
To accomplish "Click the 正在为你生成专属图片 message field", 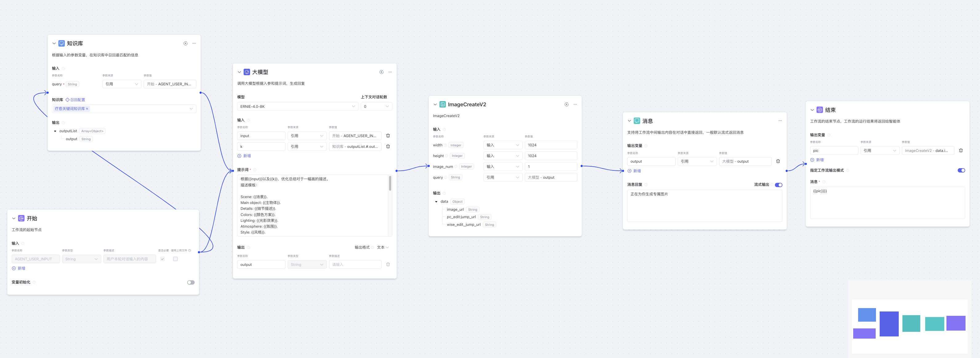I will point(704,206).
